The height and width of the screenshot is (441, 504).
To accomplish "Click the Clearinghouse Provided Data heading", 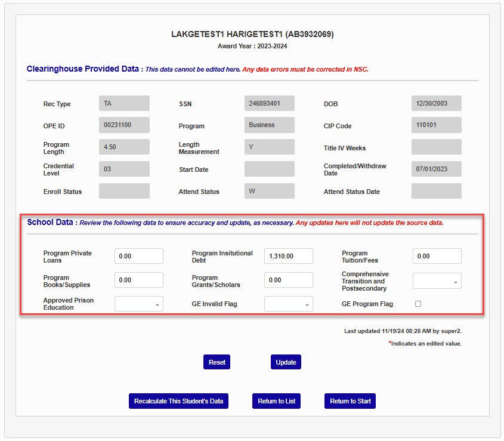I will point(82,69).
